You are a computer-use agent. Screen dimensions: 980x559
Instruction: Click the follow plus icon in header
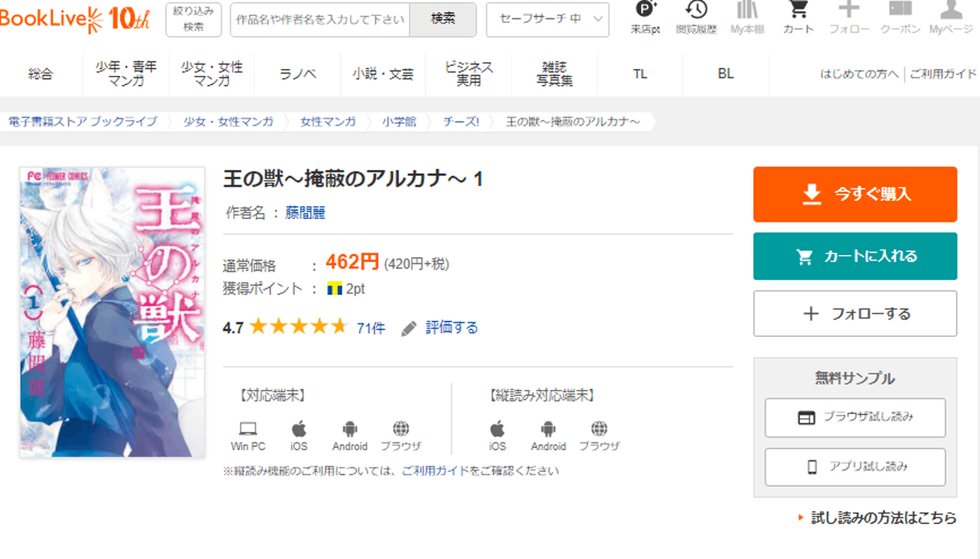pos(848,11)
